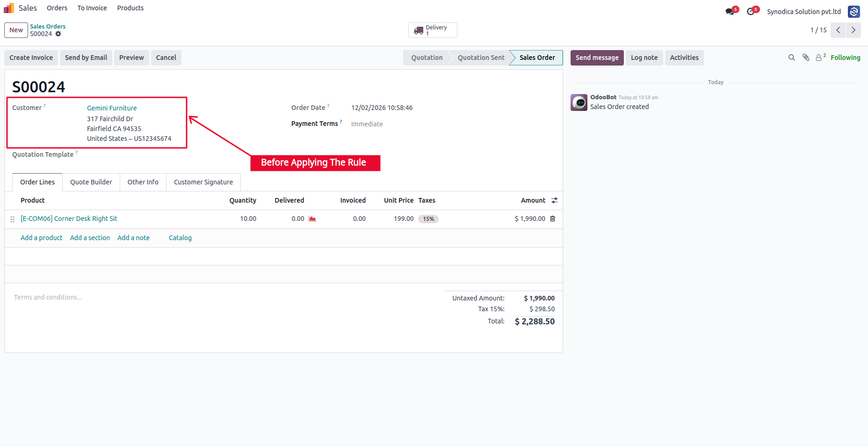Click the Create Invoice button
This screenshot has width=868, height=447.
point(31,58)
